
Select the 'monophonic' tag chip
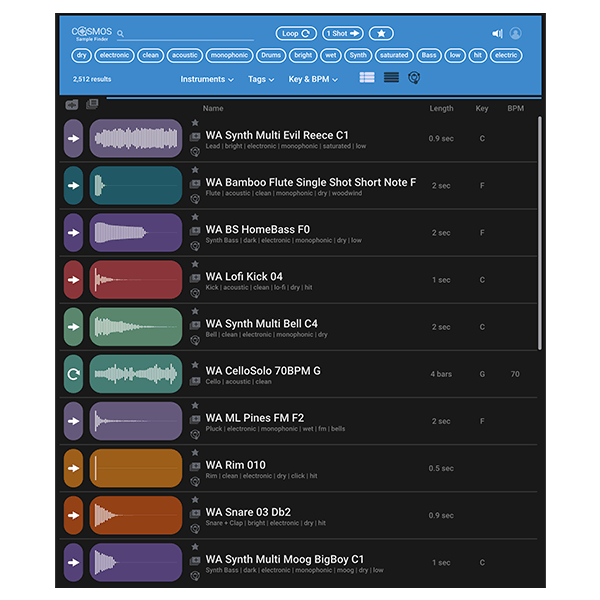click(x=229, y=56)
